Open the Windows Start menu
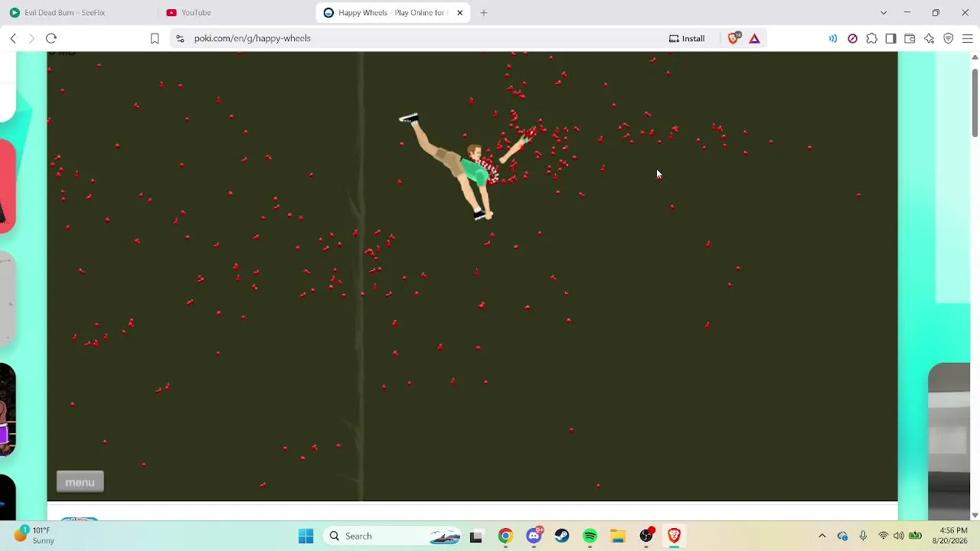 point(305,536)
